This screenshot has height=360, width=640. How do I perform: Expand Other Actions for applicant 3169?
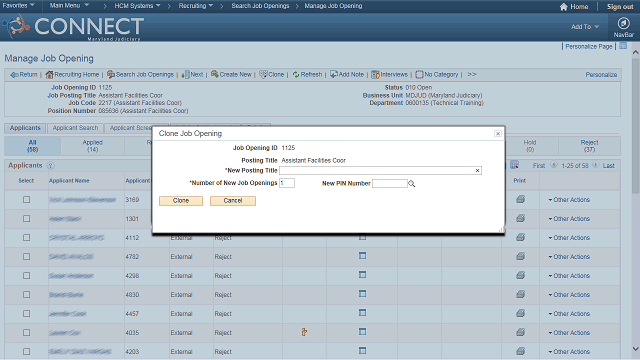click(x=569, y=200)
